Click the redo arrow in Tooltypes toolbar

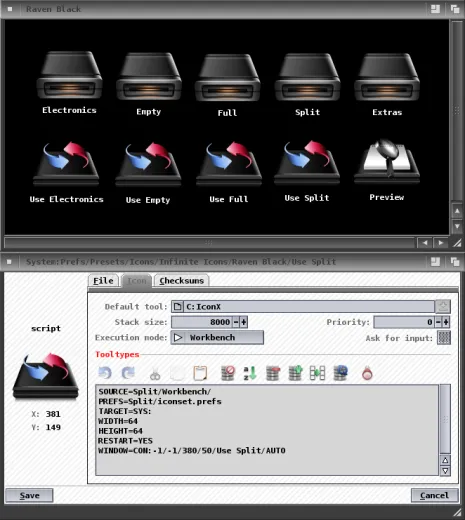tap(128, 373)
